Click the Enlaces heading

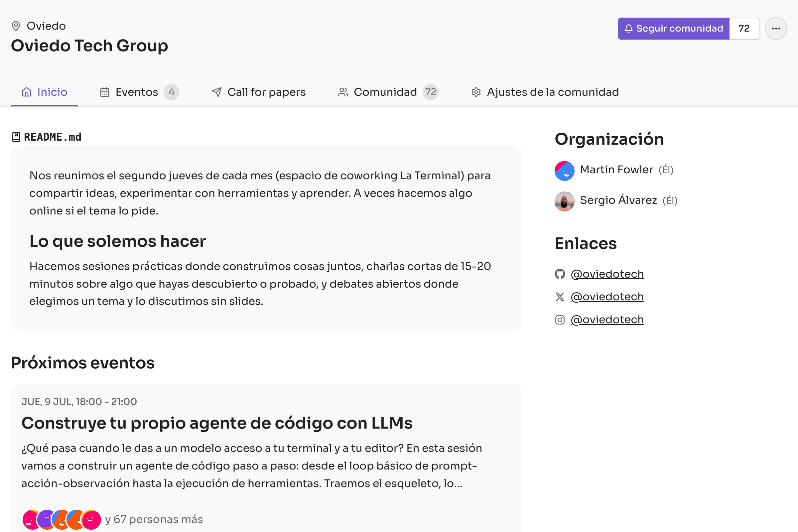point(586,244)
